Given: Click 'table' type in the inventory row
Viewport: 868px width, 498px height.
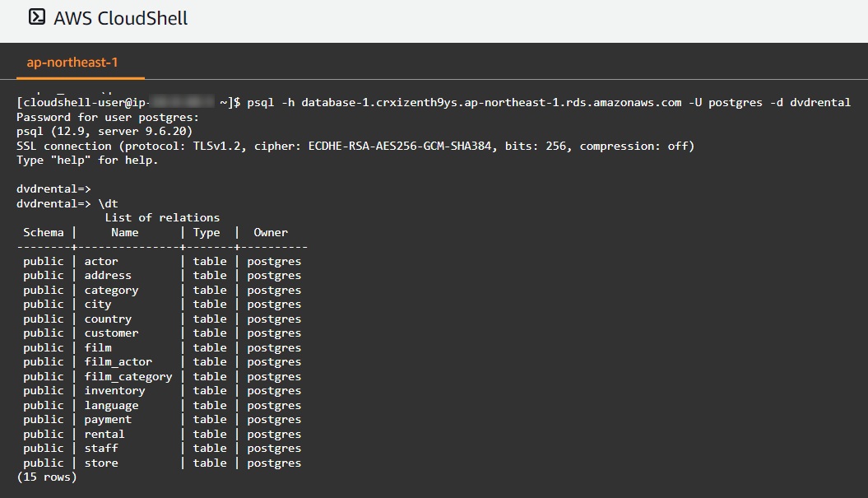Looking at the screenshot, I should point(210,390).
